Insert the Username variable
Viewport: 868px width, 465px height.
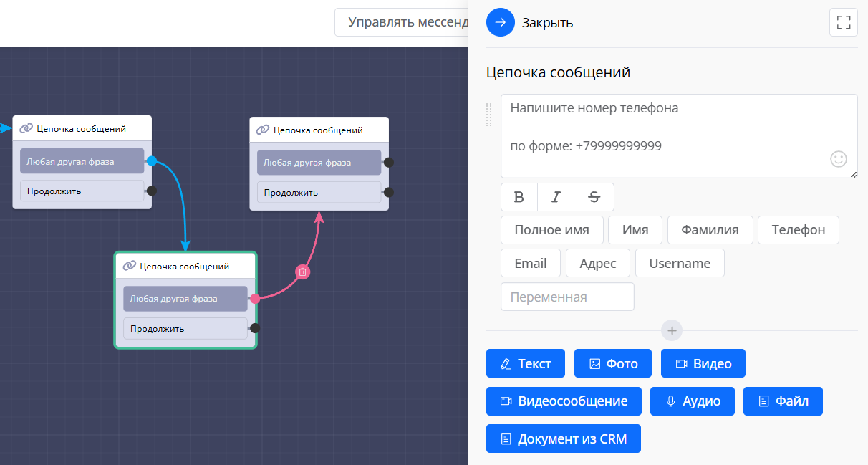(679, 263)
